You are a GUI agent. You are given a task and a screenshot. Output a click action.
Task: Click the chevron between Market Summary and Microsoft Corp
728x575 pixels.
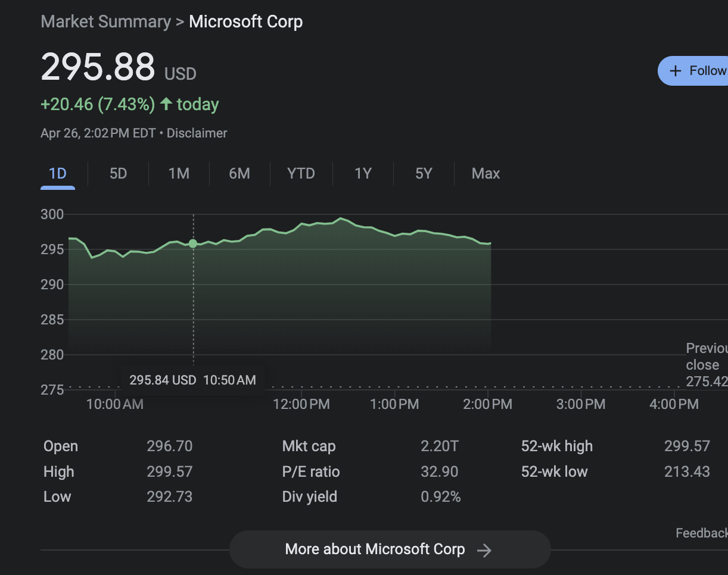click(x=179, y=21)
